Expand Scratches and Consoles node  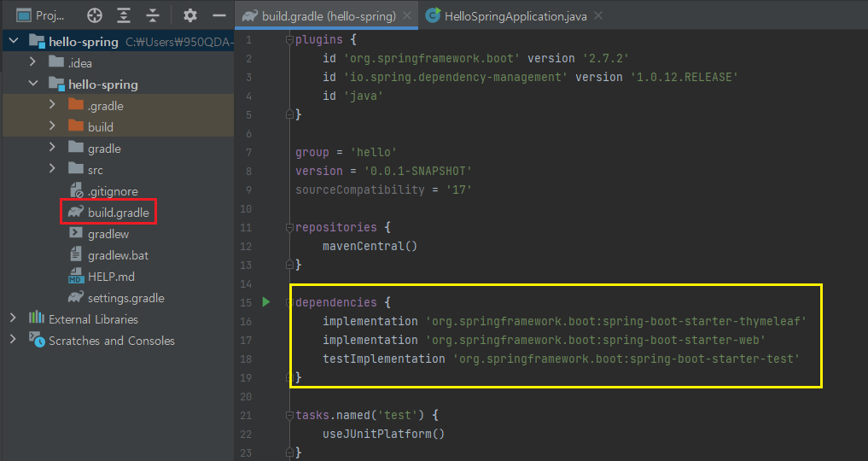14,339
